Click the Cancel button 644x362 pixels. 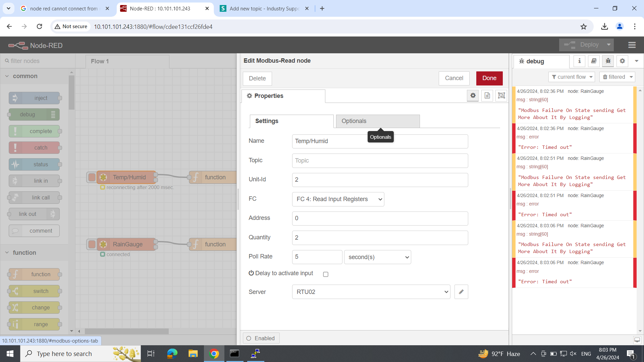tap(454, 78)
